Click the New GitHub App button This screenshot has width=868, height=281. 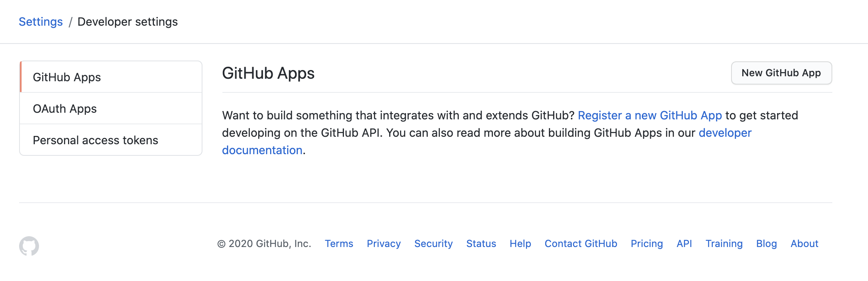[781, 73]
